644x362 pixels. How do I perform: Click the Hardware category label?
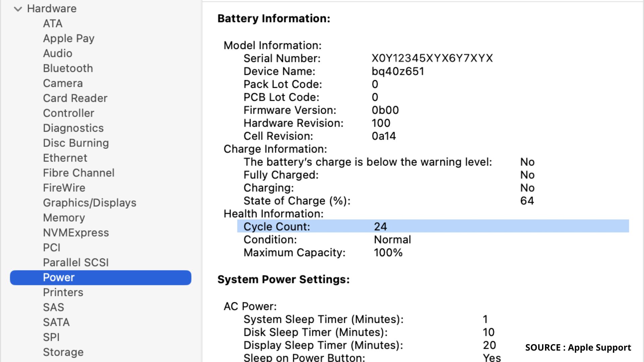52,8
